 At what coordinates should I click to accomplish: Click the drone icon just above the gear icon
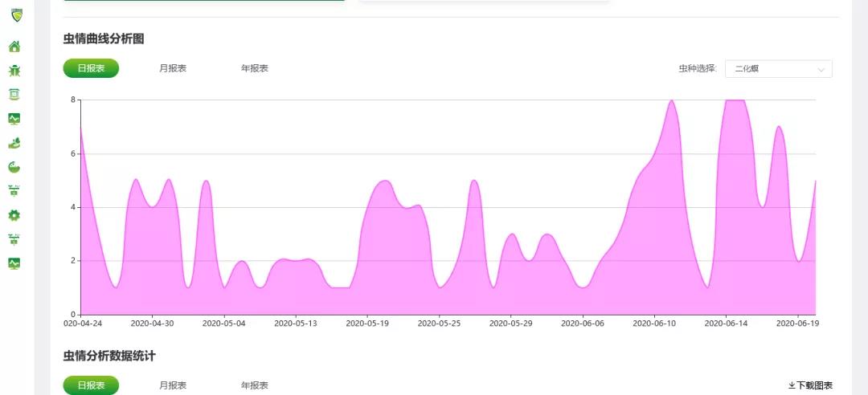point(14,191)
